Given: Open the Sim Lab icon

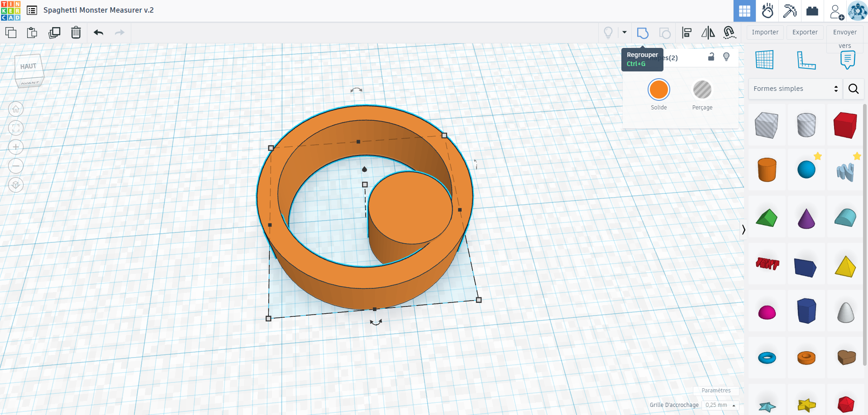Looking at the screenshot, I should click(767, 11).
